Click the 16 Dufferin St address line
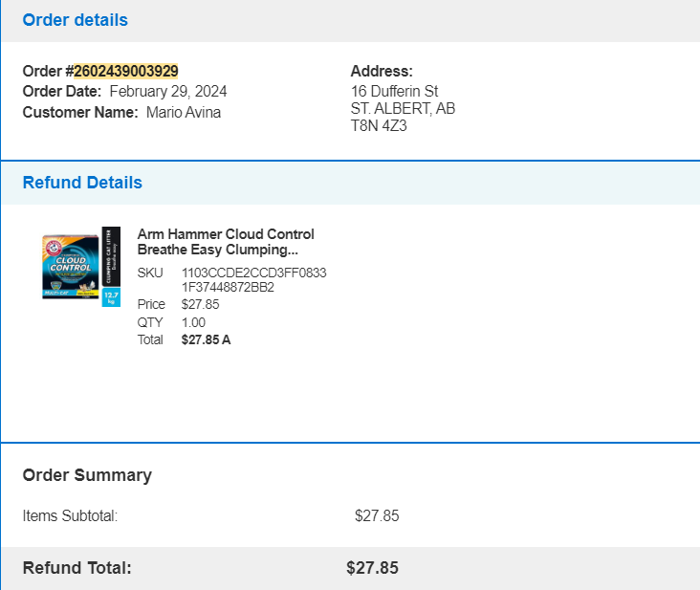This screenshot has width=700, height=590. click(x=394, y=91)
